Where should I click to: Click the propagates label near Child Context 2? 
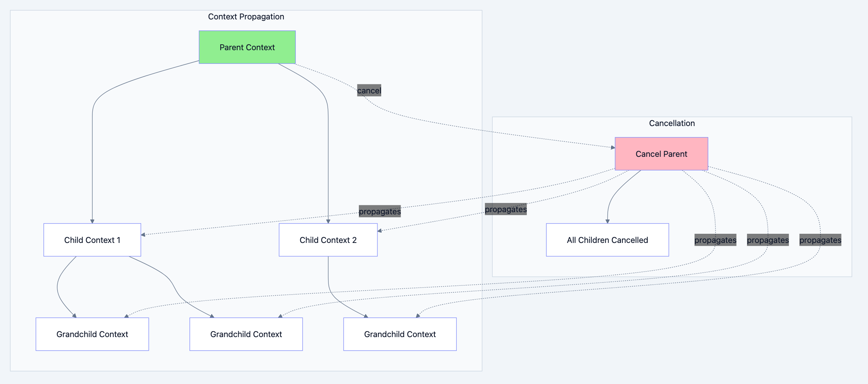pos(380,211)
